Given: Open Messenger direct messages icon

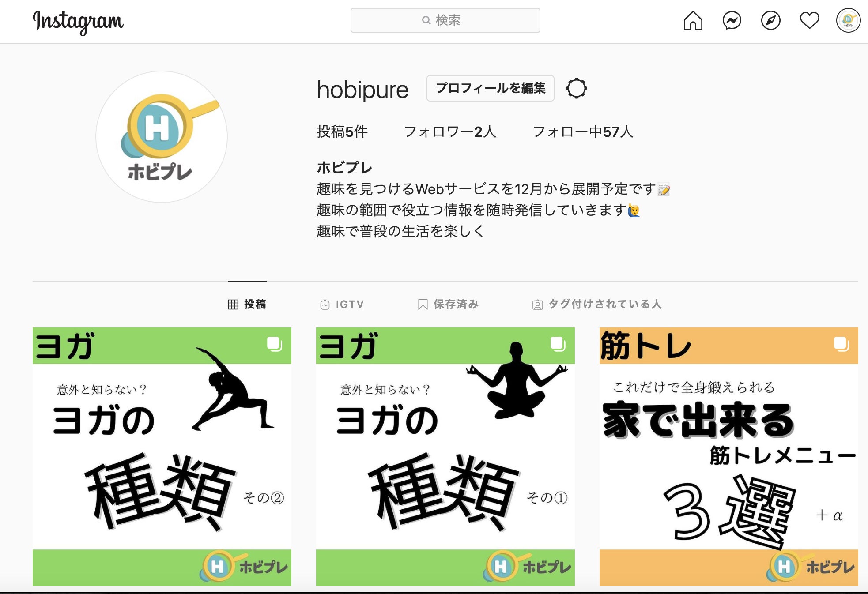Looking at the screenshot, I should click(x=732, y=20).
